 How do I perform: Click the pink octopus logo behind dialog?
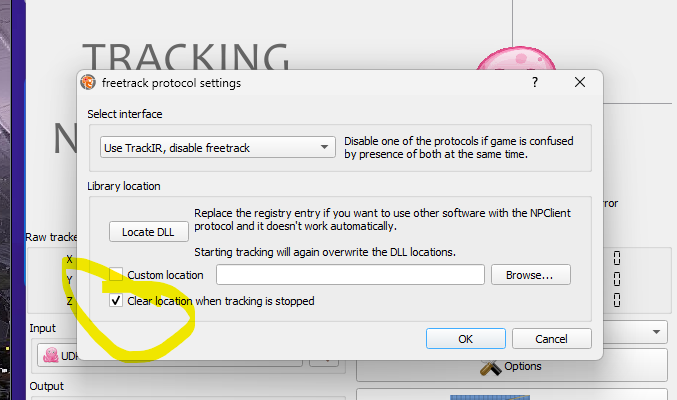tap(516, 59)
